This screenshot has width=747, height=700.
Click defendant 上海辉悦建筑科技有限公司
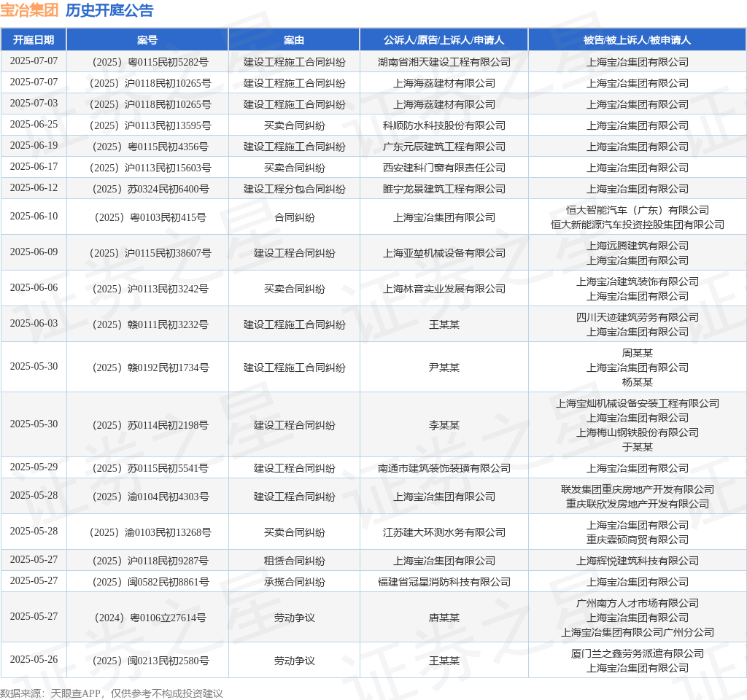click(x=638, y=561)
